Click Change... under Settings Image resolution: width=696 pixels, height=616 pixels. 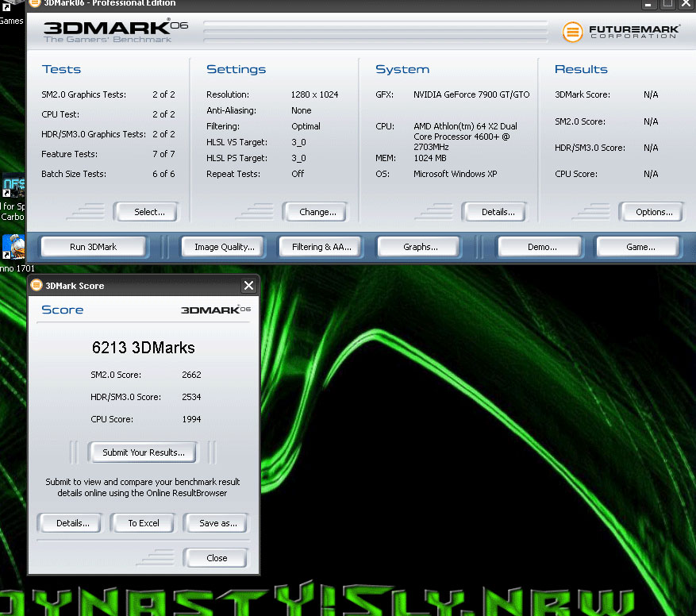click(x=315, y=212)
